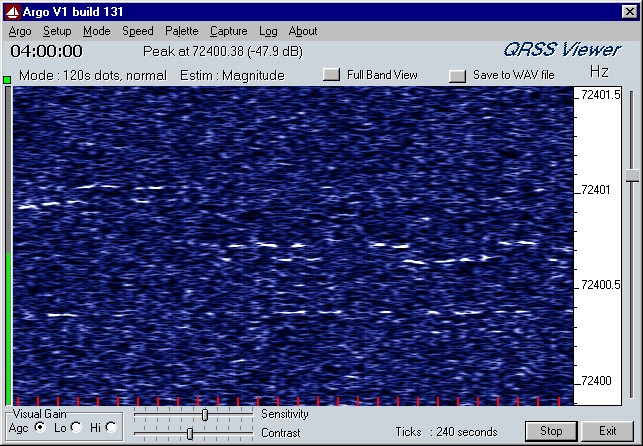The width and height of the screenshot is (643, 446).
Task: Click the 72400 frequency scale label
Action: [x=595, y=381]
